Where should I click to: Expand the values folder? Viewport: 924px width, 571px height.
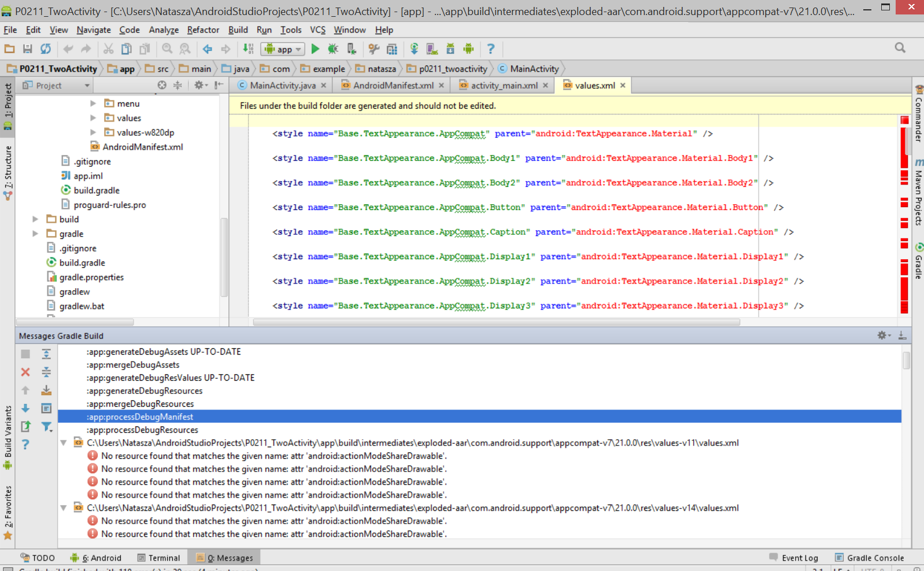pyautogui.click(x=93, y=118)
